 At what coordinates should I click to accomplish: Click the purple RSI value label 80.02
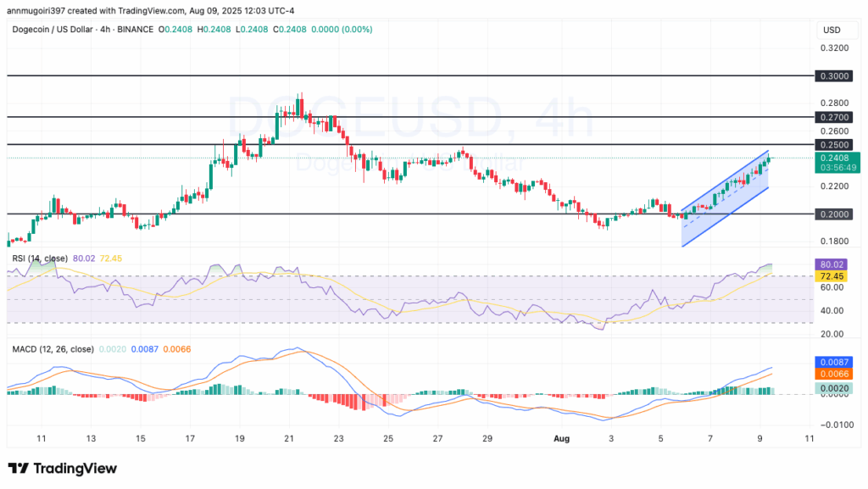(x=831, y=265)
